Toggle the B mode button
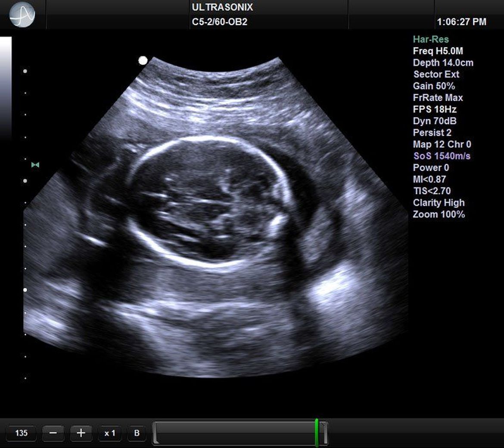The width and height of the screenshot is (504, 448). 137,433
